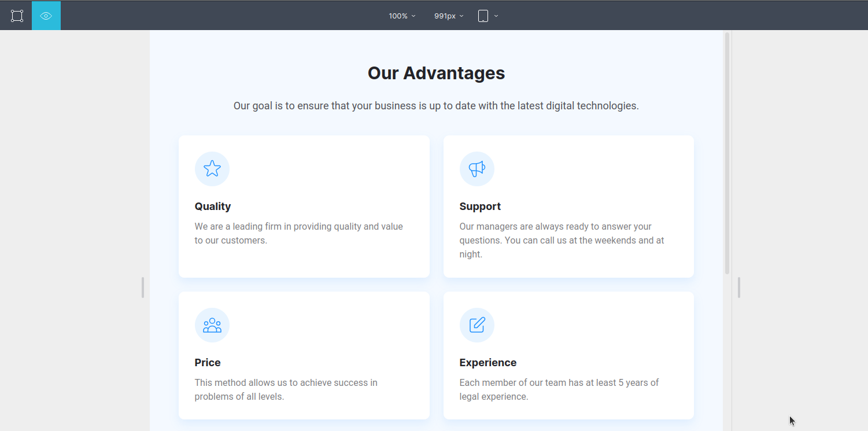This screenshot has width=868, height=431.
Task: Click the 'Price' card title
Action: click(208, 363)
